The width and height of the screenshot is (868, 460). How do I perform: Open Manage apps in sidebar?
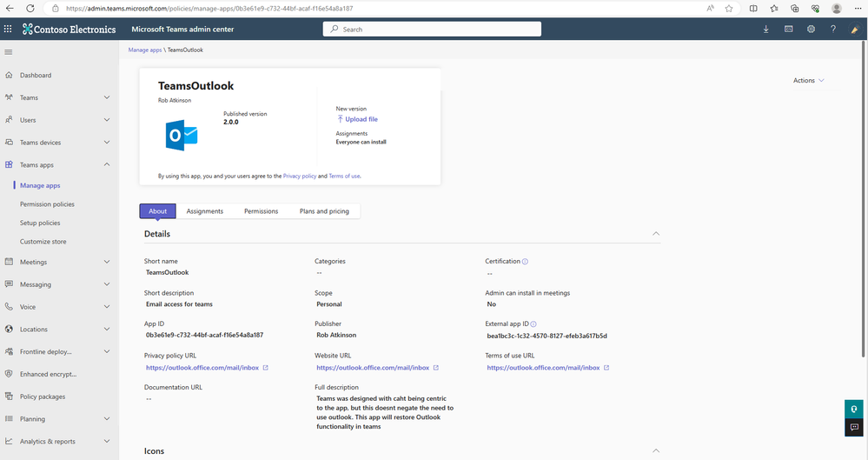[40, 186]
